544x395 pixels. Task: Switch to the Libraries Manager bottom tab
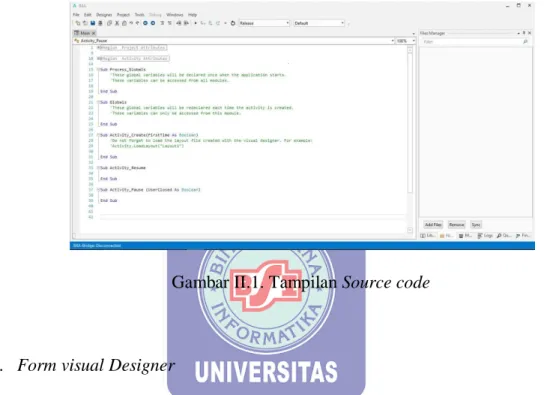[x=428, y=235]
